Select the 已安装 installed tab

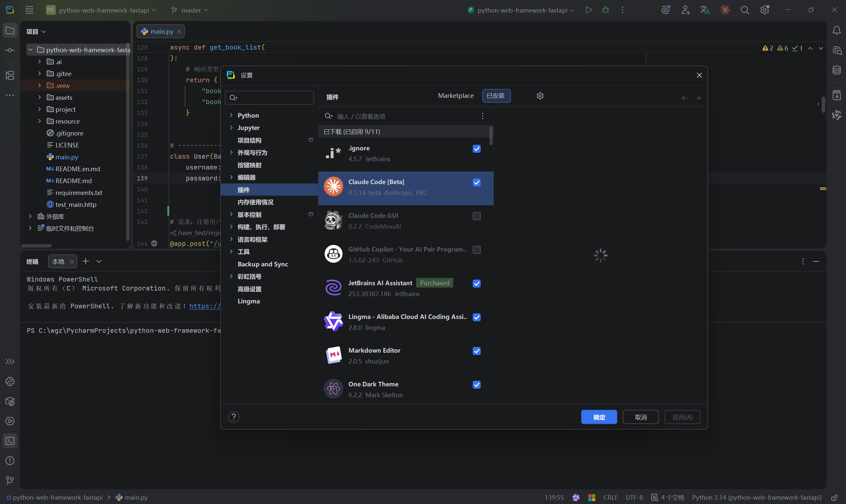pyautogui.click(x=496, y=96)
